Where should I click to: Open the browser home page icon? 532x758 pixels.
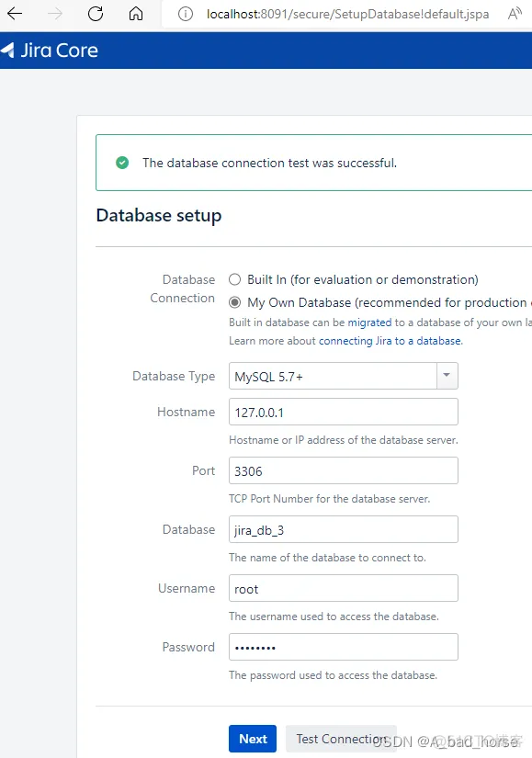point(136,14)
